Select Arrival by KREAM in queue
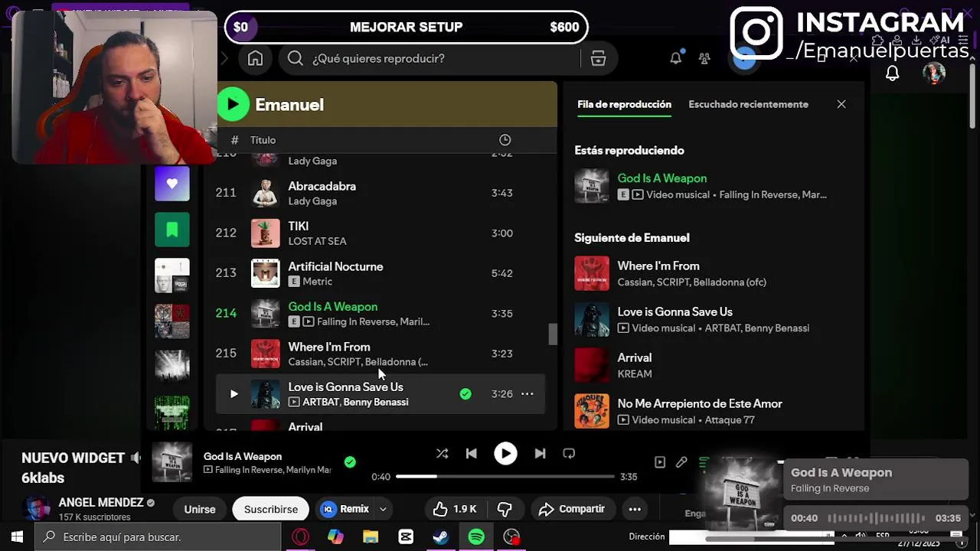 tap(712, 365)
